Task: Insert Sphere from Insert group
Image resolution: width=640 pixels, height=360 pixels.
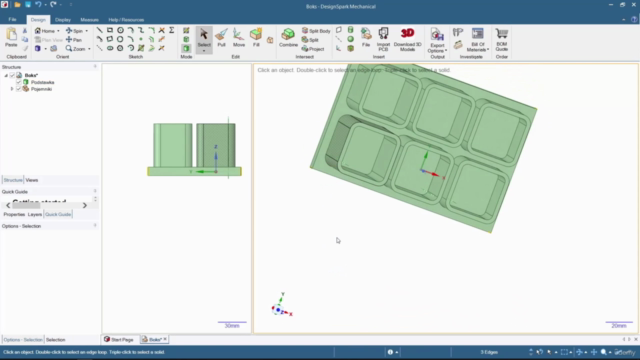Action: pos(350,39)
